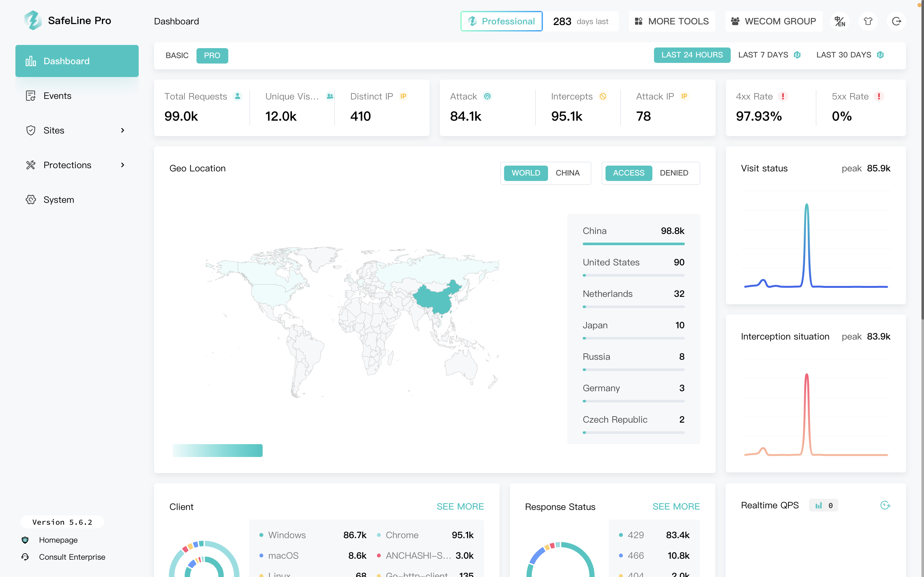Toggle the geo location to DENIED
924x577 pixels.
(674, 173)
